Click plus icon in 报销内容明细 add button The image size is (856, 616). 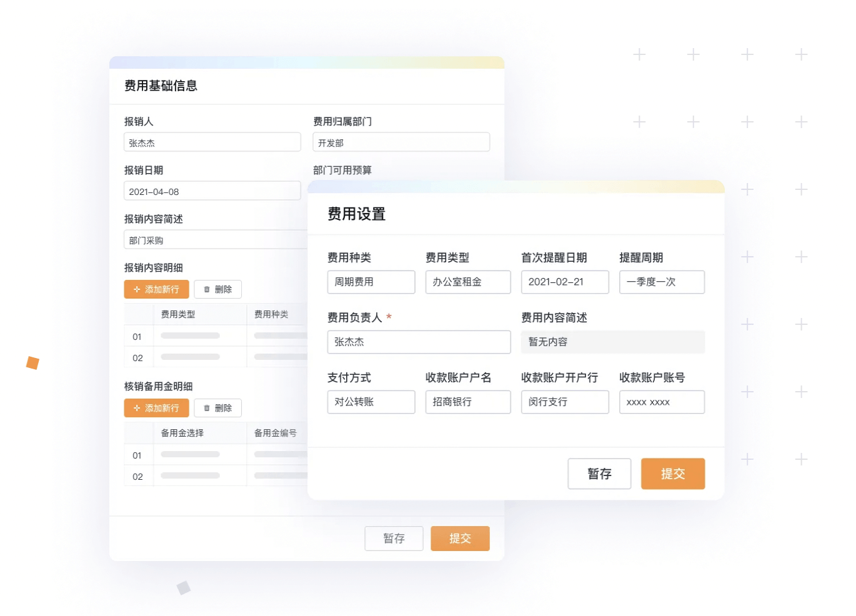tap(137, 289)
